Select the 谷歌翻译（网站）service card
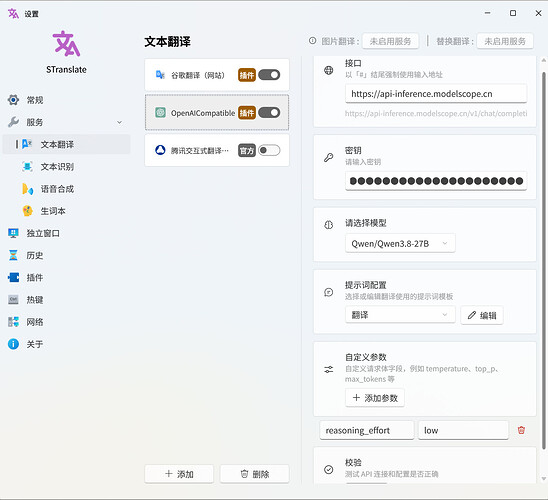The image size is (548, 500). click(x=217, y=75)
